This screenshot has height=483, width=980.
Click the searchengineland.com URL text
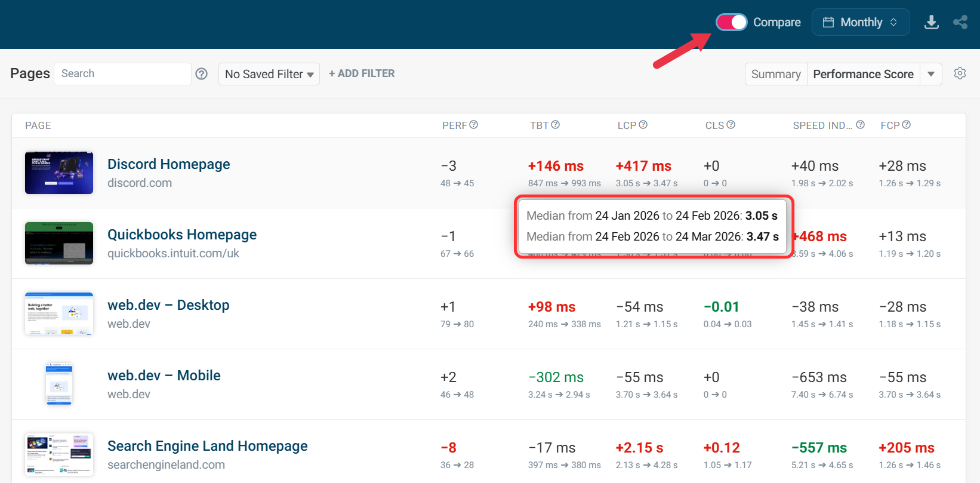pyautogui.click(x=166, y=464)
